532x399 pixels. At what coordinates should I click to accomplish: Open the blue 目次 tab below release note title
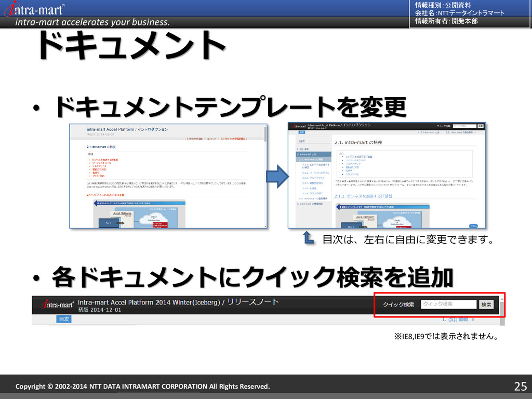pos(64,319)
